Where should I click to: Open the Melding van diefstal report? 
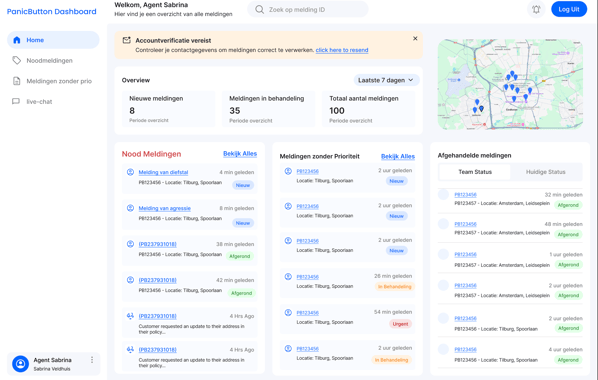point(163,172)
